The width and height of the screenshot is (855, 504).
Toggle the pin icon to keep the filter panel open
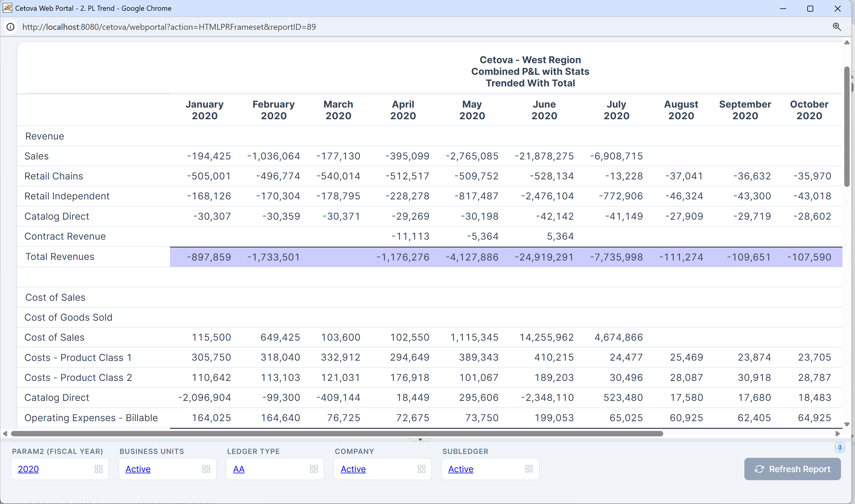click(840, 448)
